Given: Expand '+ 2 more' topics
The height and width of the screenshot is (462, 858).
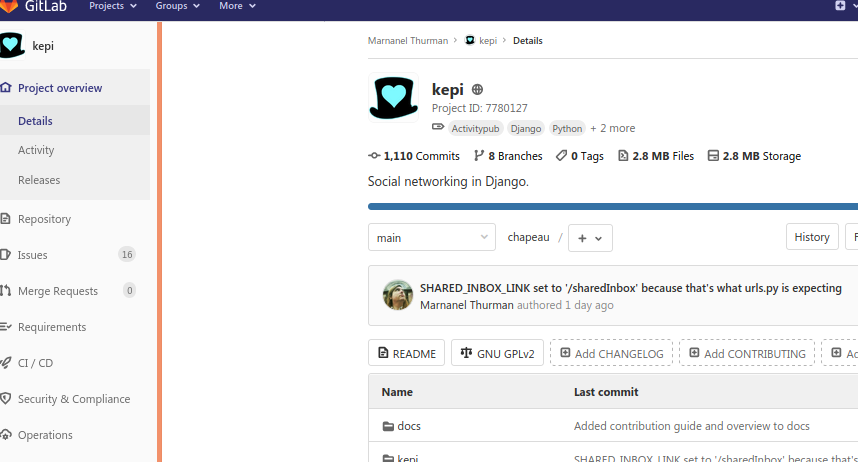Looking at the screenshot, I should click(x=612, y=128).
